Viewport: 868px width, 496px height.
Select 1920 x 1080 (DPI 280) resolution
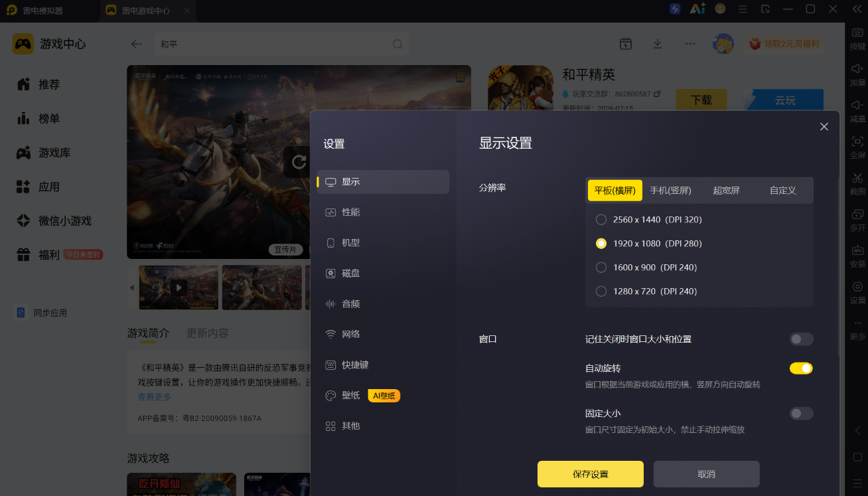pos(649,244)
